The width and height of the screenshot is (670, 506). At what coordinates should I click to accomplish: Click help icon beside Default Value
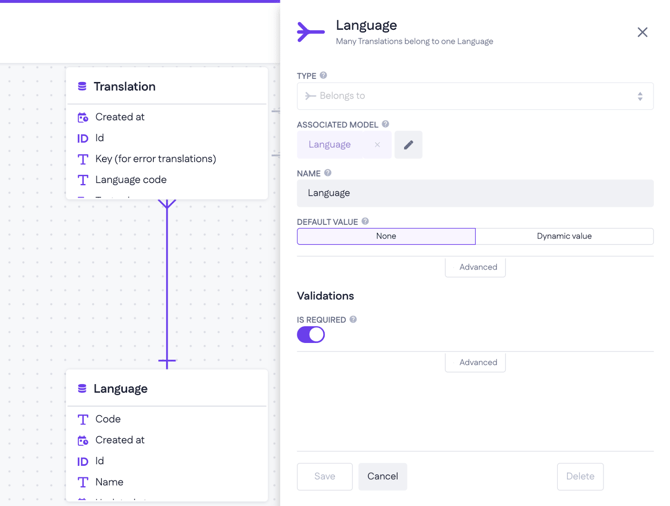[365, 222]
